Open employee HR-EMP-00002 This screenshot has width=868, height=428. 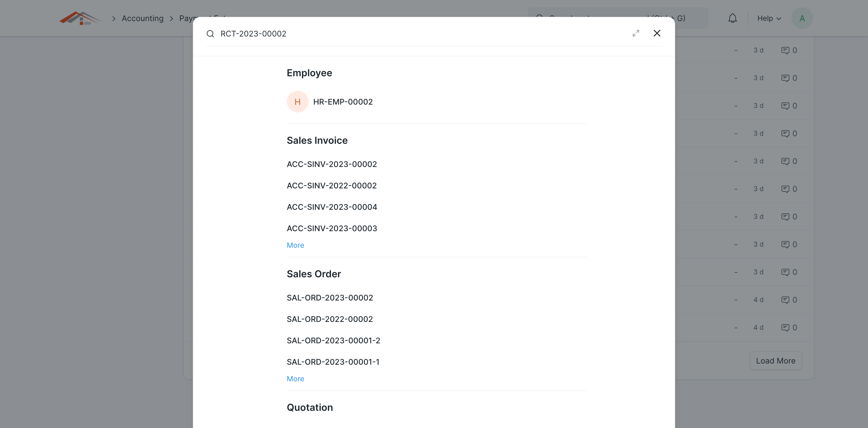point(343,102)
